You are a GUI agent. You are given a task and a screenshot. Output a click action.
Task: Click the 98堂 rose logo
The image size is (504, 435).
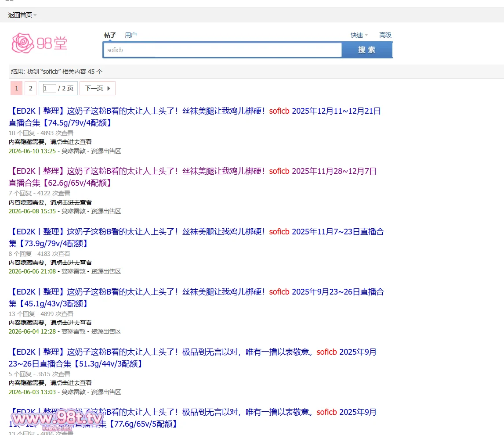click(40, 43)
